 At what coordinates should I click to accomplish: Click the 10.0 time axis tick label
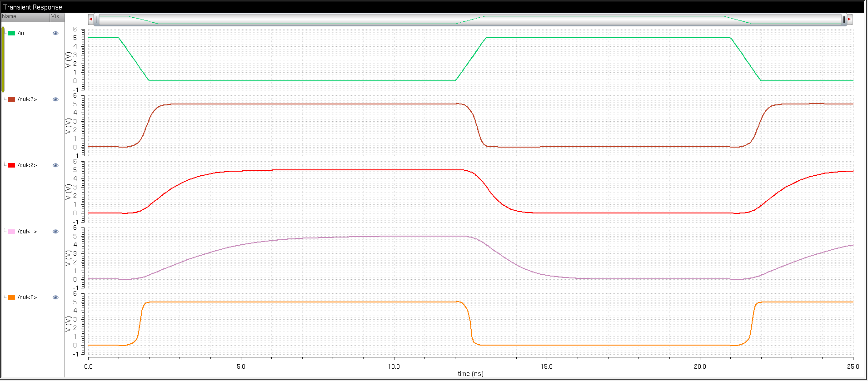tap(394, 366)
